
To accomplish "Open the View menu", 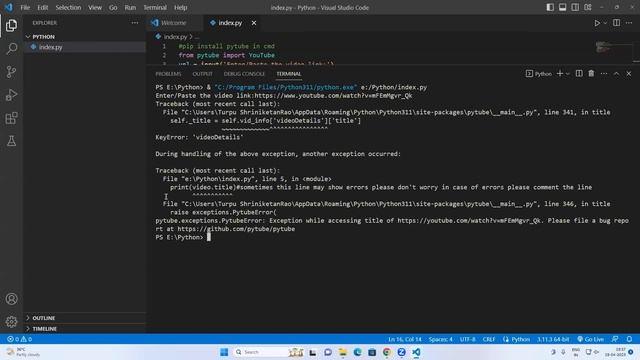I will pos(95,7).
